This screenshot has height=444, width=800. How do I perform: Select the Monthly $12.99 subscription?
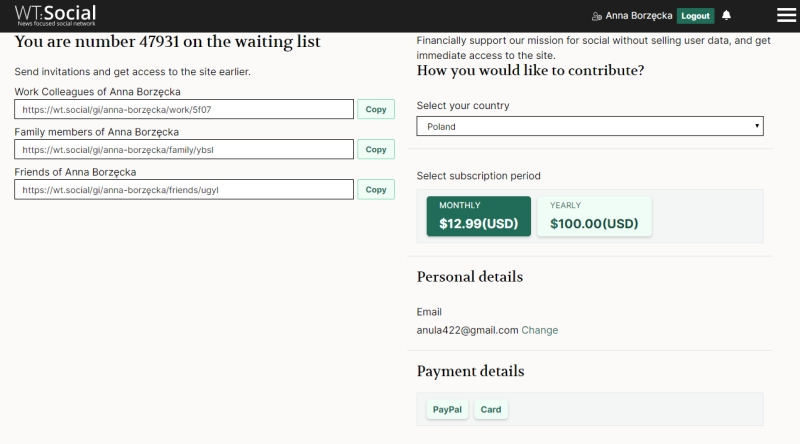click(478, 216)
